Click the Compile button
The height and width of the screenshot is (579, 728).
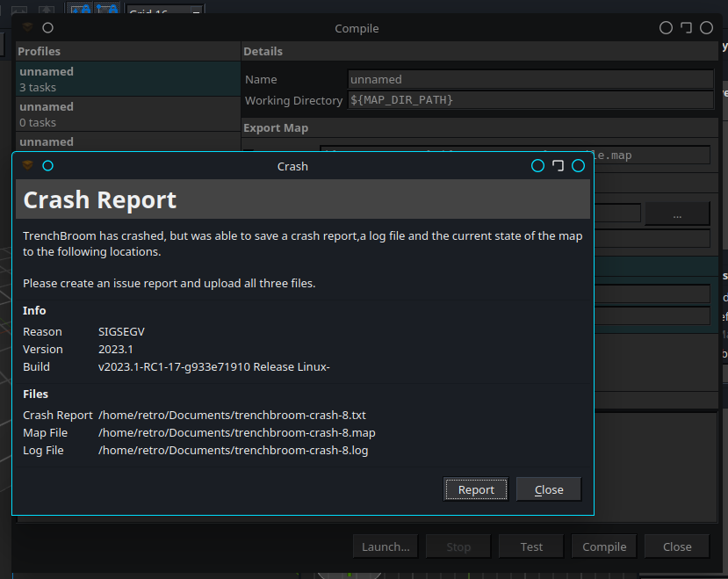tap(603, 546)
